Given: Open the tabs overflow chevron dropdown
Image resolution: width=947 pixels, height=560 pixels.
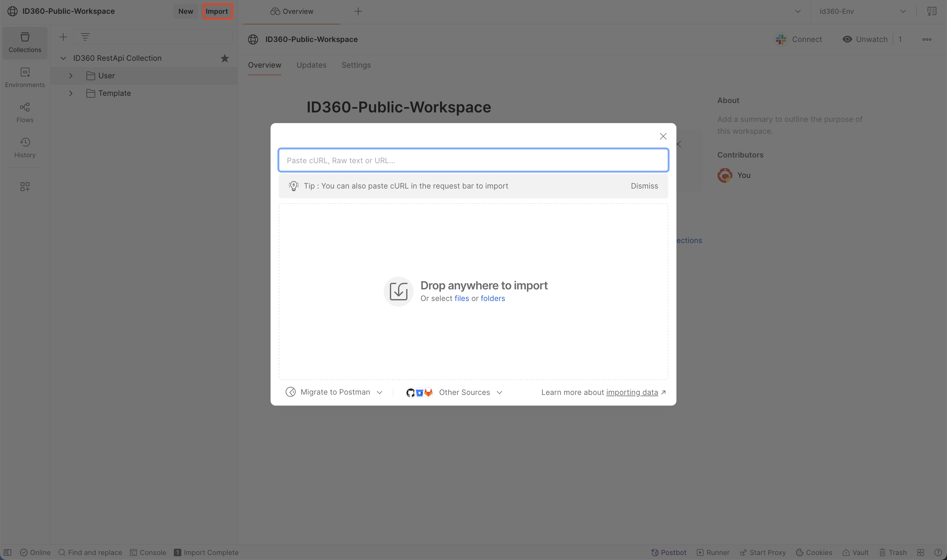Looking at the screenshot, I should 798,11.
